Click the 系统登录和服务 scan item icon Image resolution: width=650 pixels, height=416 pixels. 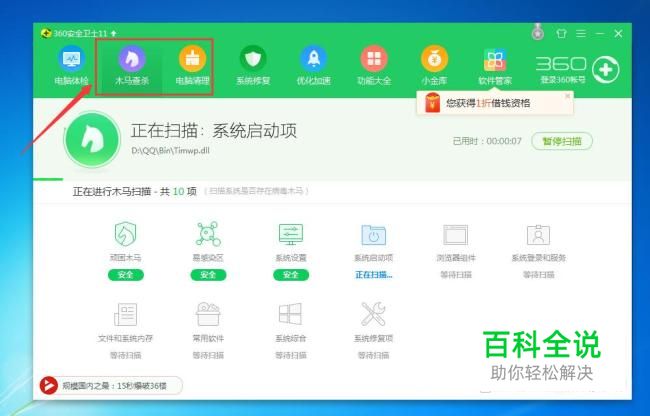tap(538, 235)
